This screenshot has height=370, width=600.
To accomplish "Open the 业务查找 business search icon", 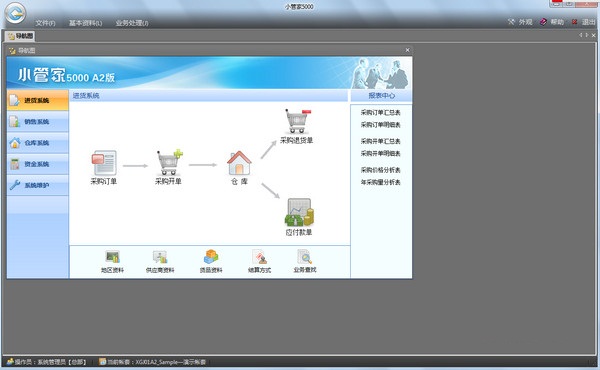I will [x=305, y=257].
